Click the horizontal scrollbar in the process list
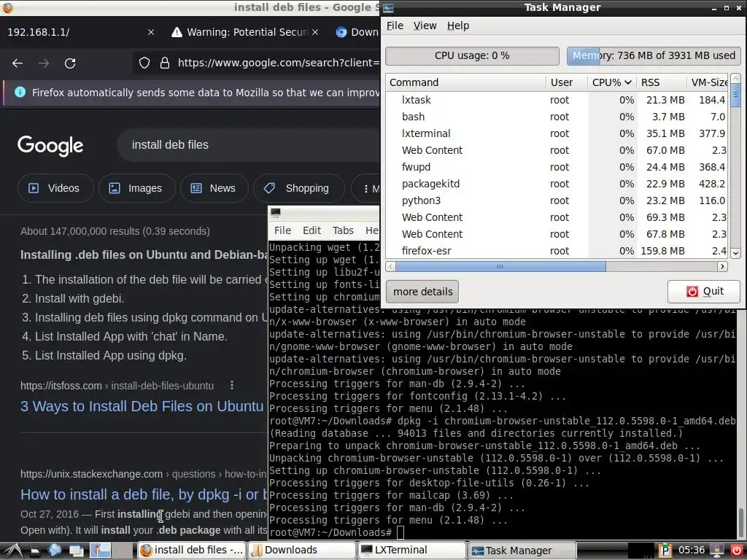This screenshot has width=747, height=560. tap(500, 266)
